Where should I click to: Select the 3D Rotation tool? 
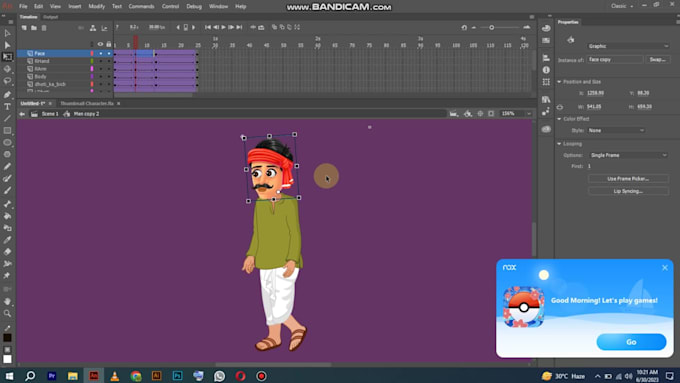tap(7, 69)
